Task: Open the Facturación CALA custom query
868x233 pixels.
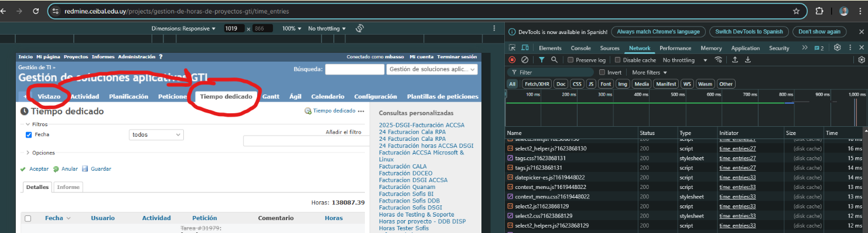Action: click(403, 167)
